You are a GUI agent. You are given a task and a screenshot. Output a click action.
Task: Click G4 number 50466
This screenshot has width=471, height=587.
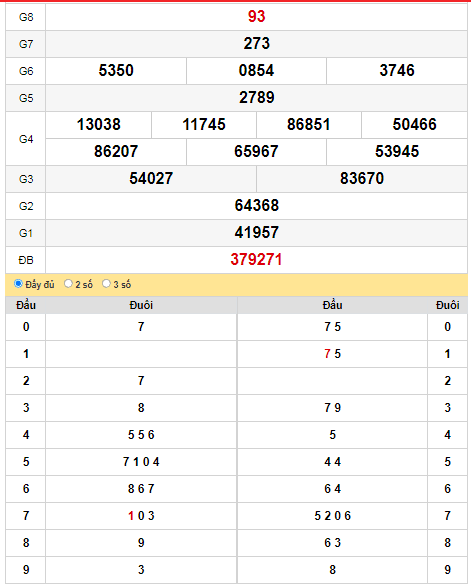pos(414,125)
